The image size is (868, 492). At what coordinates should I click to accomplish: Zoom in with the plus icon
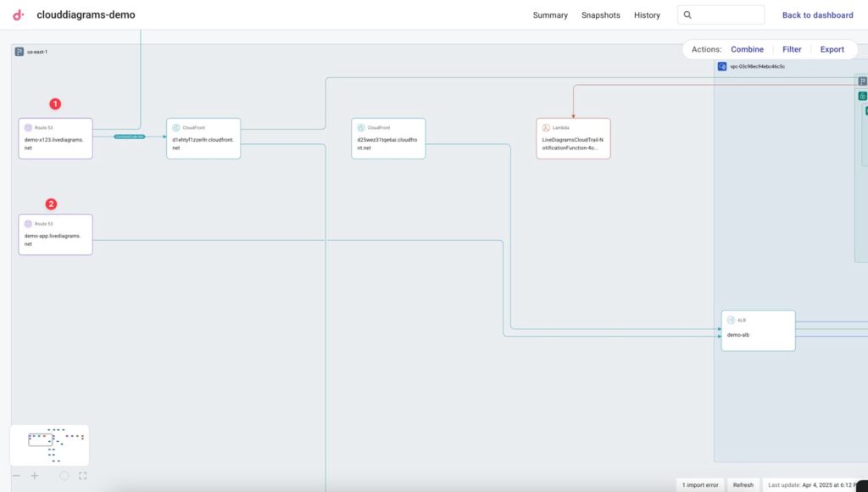(x=35, y=476)
